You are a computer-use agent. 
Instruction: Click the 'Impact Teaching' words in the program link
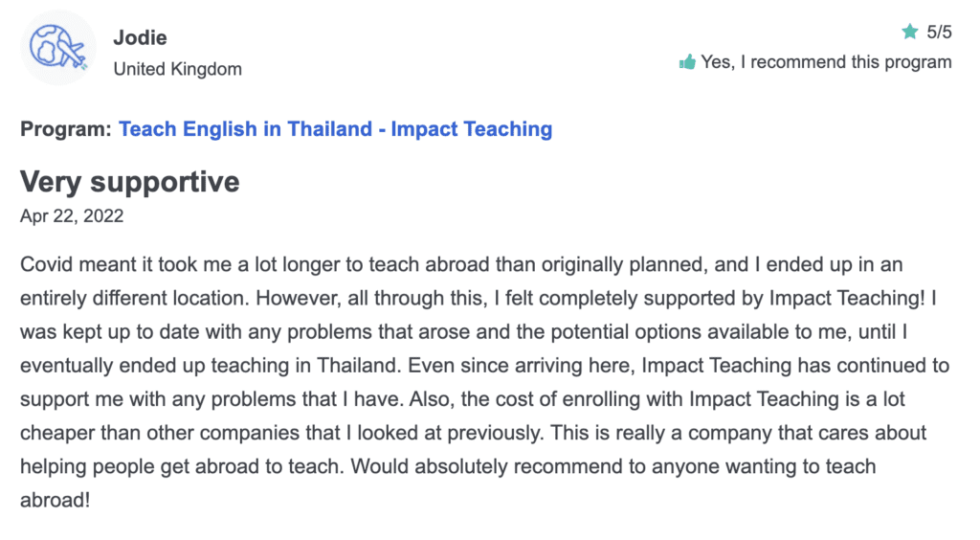472,128
